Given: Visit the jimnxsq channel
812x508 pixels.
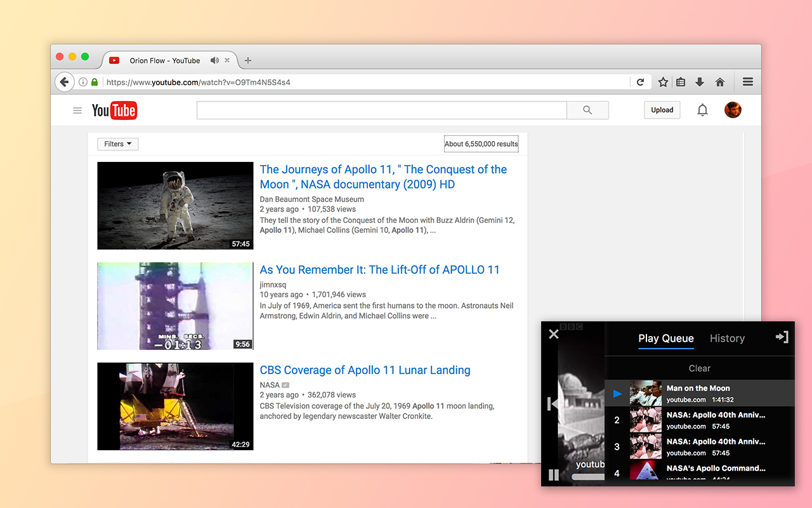Looking at the screenshot, I should 273,284.
